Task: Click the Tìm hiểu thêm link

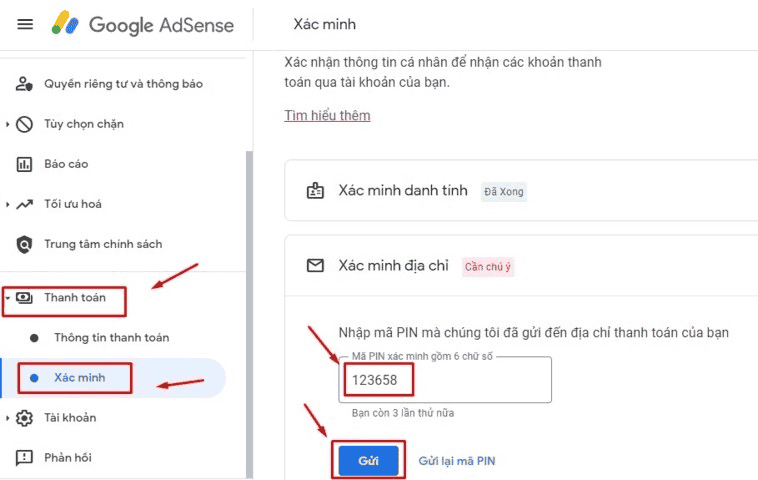Action: coord(327,116)
